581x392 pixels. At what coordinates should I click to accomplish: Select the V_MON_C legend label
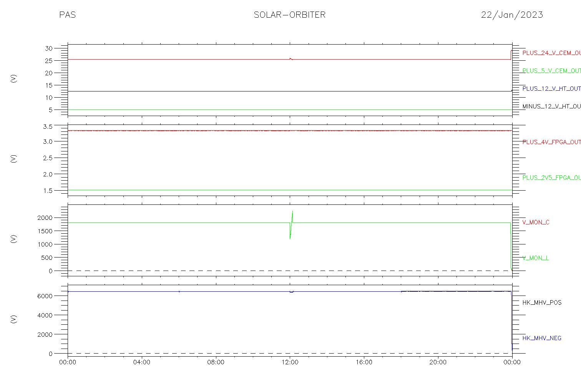(x=536, y=223)
